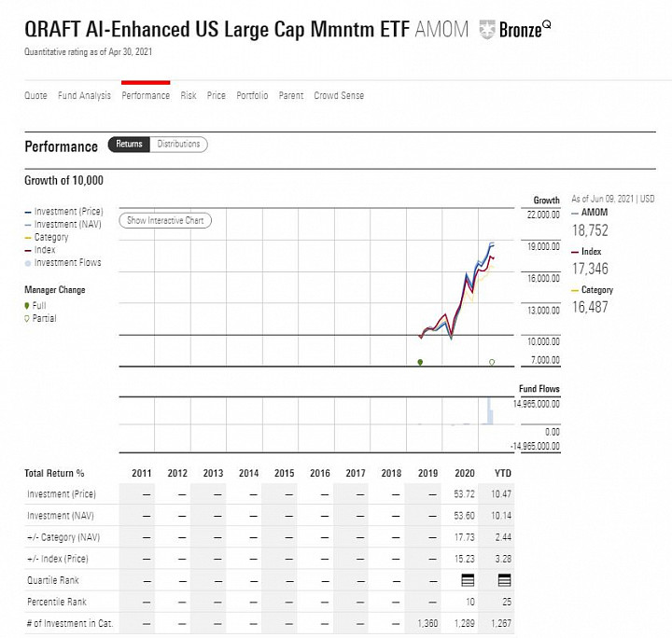The height and width of the screenshot is (638, 672).
Task: Click the hollow Partial manager change marker
Action: click(x=492, y=362)
